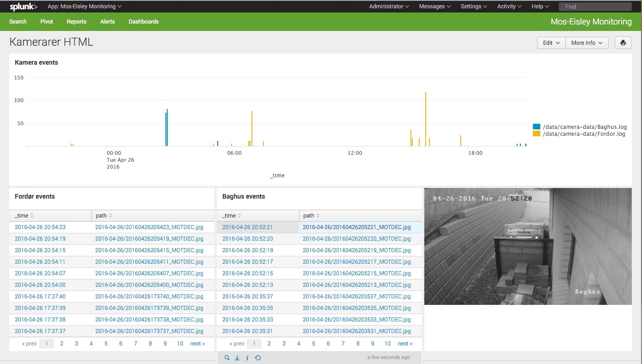Go to next page of Fordør events
Screen dimensions: 642x364
197,344
